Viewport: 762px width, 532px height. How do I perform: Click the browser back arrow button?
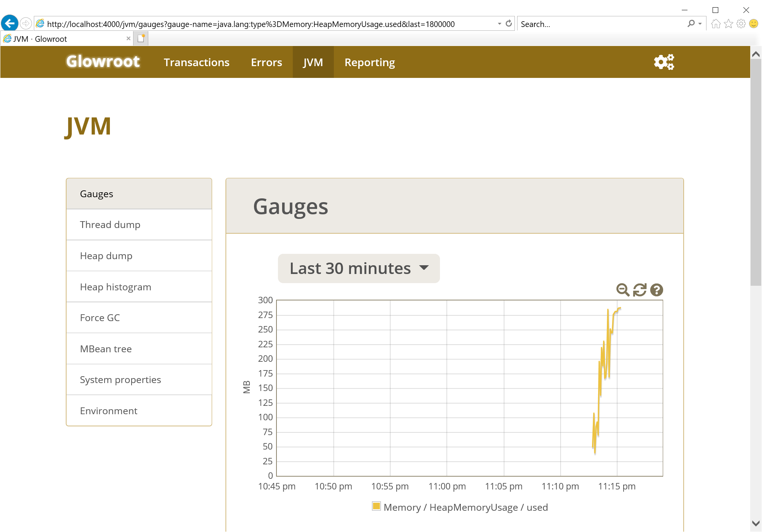coord(10,24)
